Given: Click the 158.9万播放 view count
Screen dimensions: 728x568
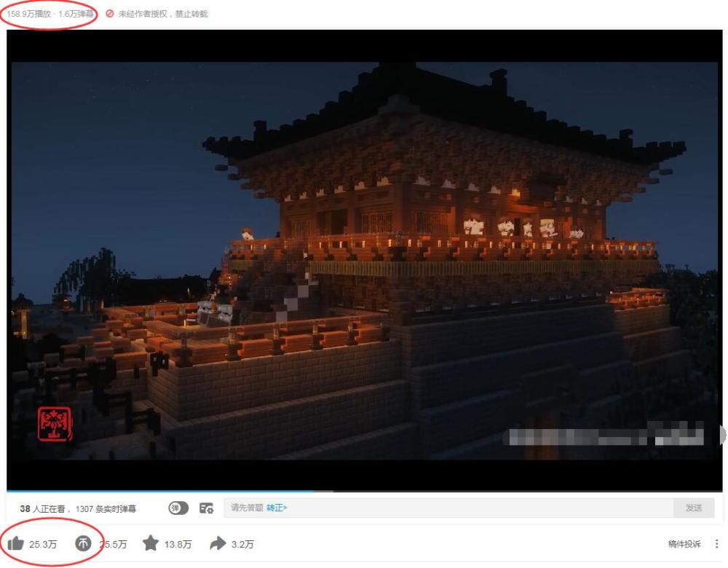Looking at the screenshot, I should coord(29,14).
